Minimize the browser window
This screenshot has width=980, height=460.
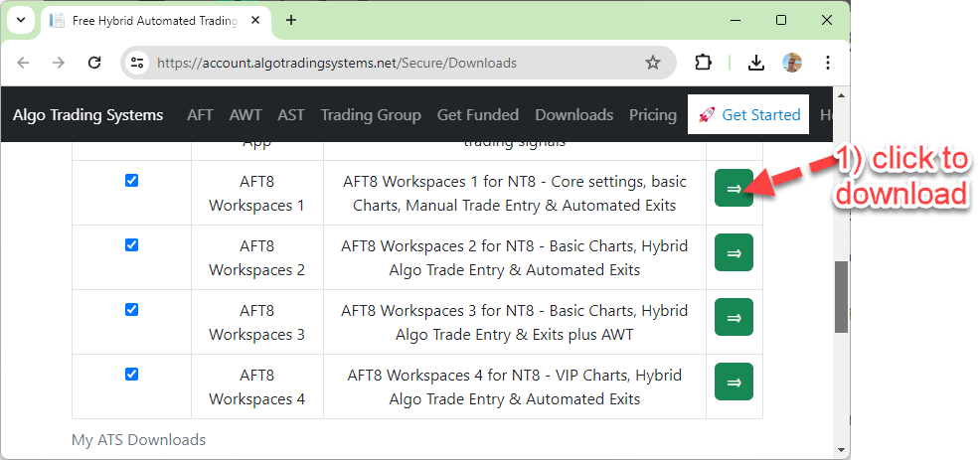[x=735, y=20]
